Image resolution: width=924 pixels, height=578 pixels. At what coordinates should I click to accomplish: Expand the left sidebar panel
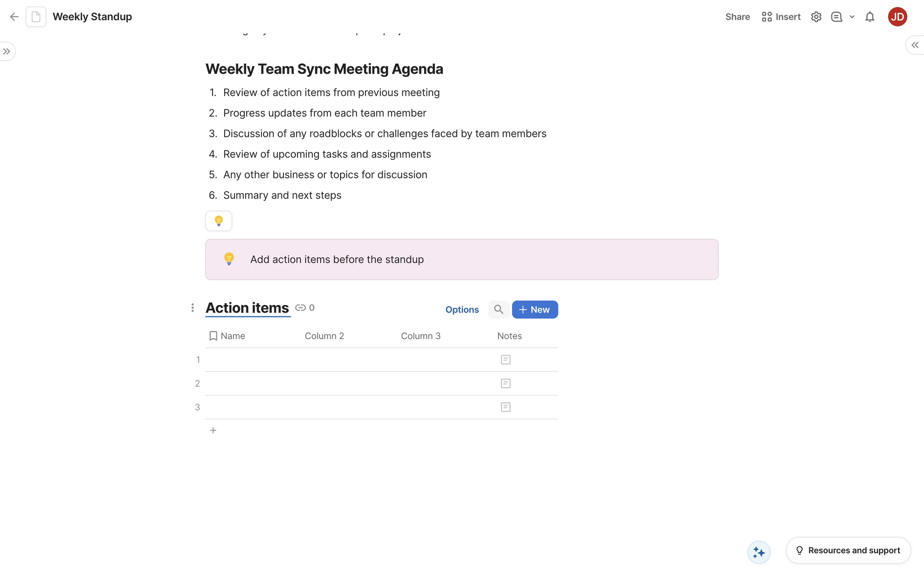pyautogui.click(x=7, y=52)
